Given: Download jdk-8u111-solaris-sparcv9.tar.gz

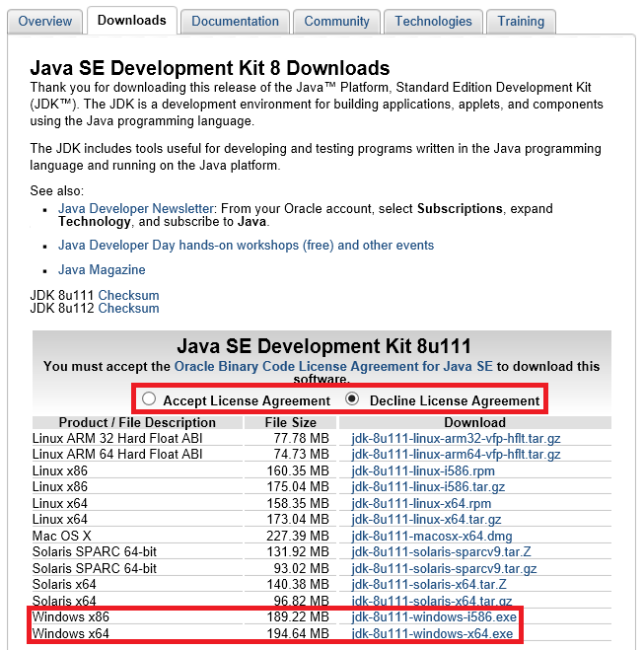Looking at the screenshot, I should tap(444, 569).
